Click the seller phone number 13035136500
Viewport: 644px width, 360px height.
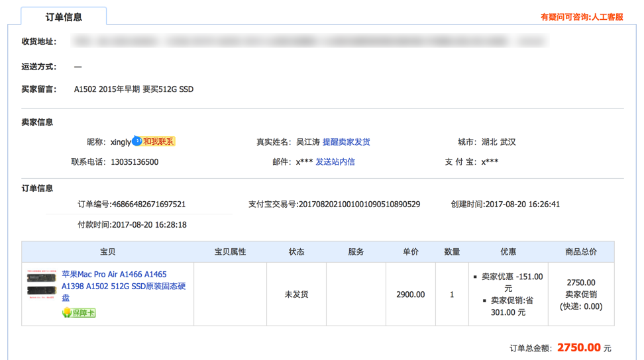tap(134, 161)
